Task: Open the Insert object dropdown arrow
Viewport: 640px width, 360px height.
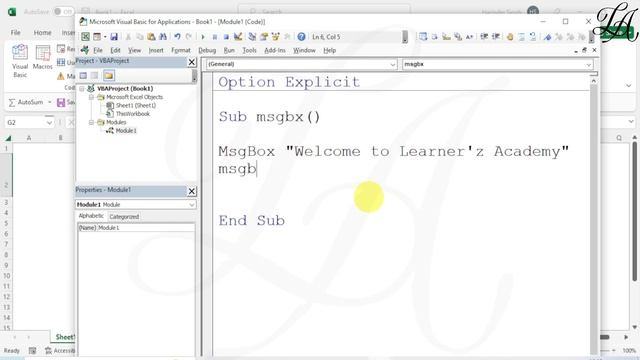Action: [x=105, y=37]
